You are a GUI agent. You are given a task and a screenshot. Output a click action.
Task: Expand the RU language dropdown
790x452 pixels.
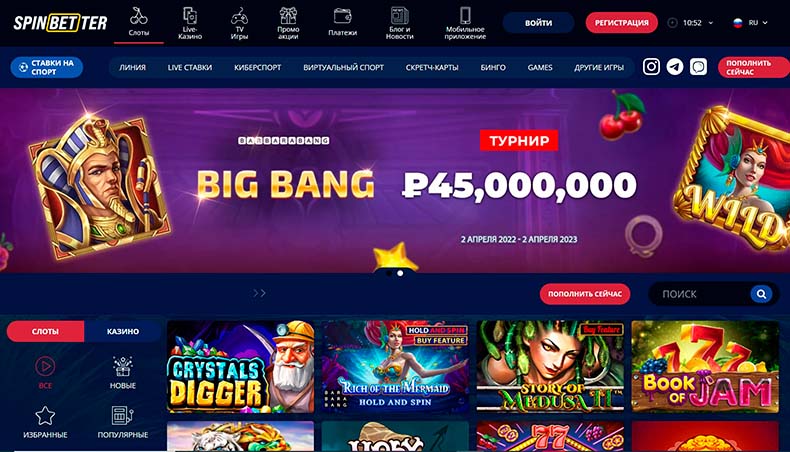[751, 23]
